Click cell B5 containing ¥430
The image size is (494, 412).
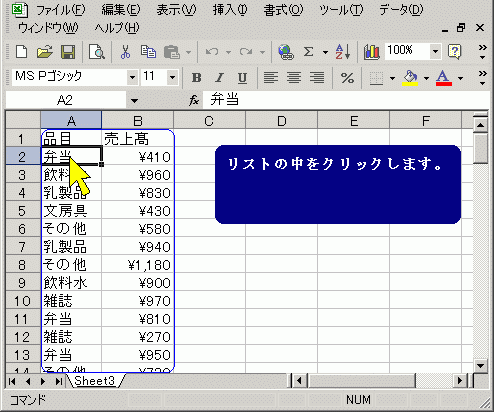coord(138,211)
